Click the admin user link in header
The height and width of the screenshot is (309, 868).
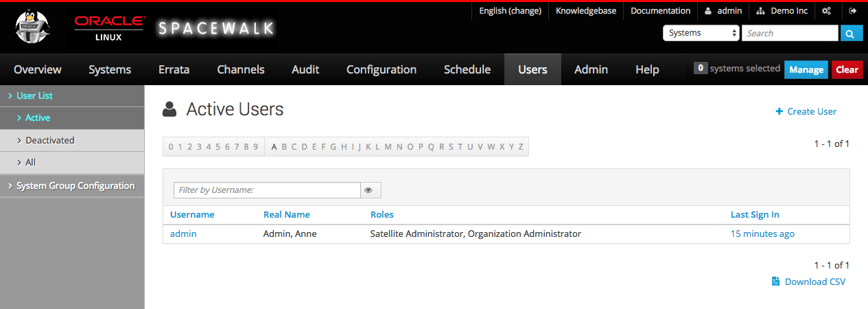[723, 11]
